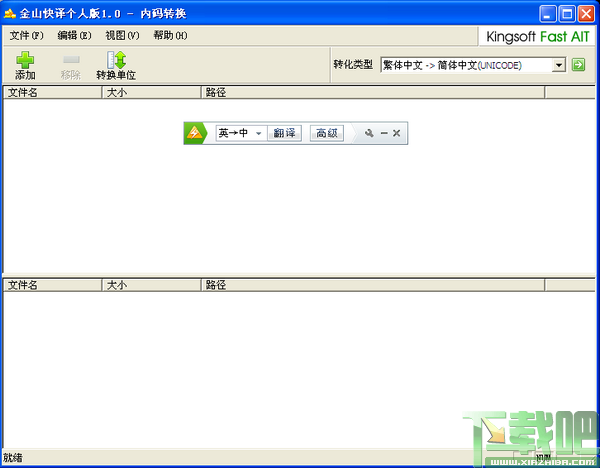Sort upper list by 大小 column

(x=152, y=93)
